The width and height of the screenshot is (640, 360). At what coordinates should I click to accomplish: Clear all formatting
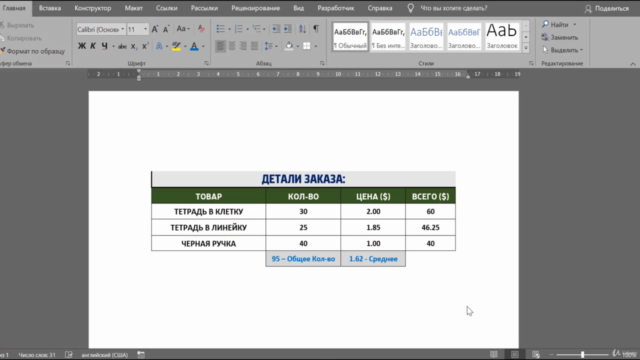tap(201, 29)
